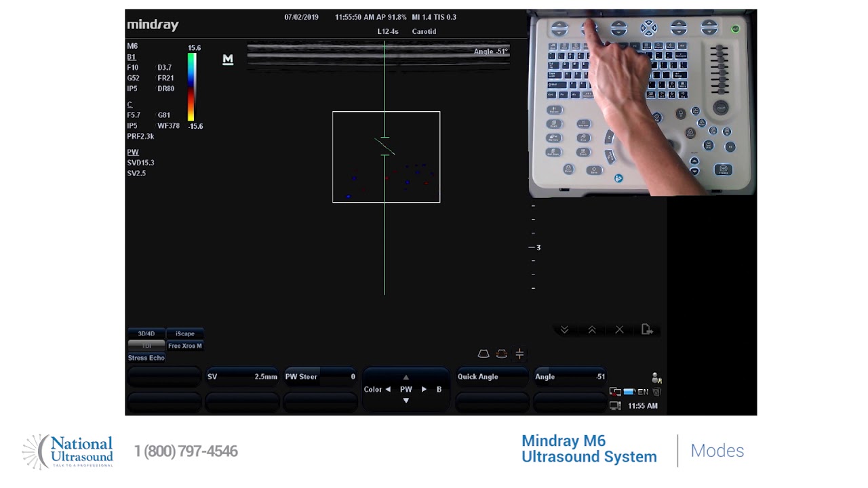Click the National Ultrasound logo
The width and height of the screenshot is (868, 488).
68,451
